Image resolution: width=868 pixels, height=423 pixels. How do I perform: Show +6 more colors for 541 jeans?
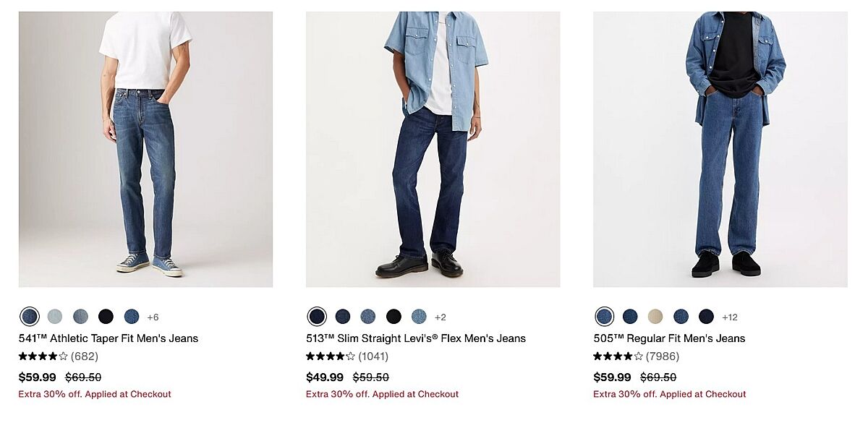click(x=153, y=317)
